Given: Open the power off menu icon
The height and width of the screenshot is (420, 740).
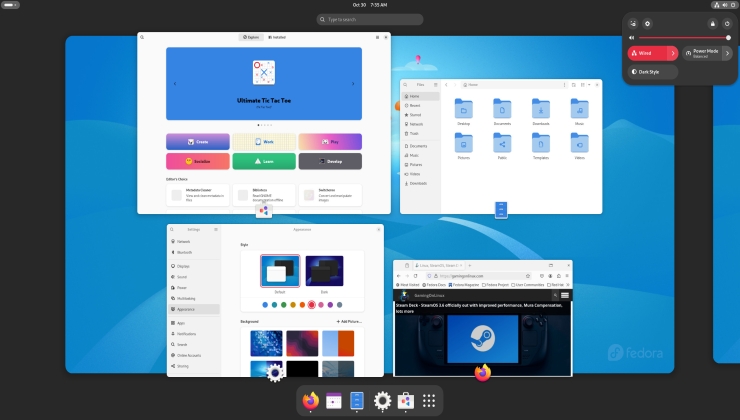Looking at the screenshot, I should point(727,22).
